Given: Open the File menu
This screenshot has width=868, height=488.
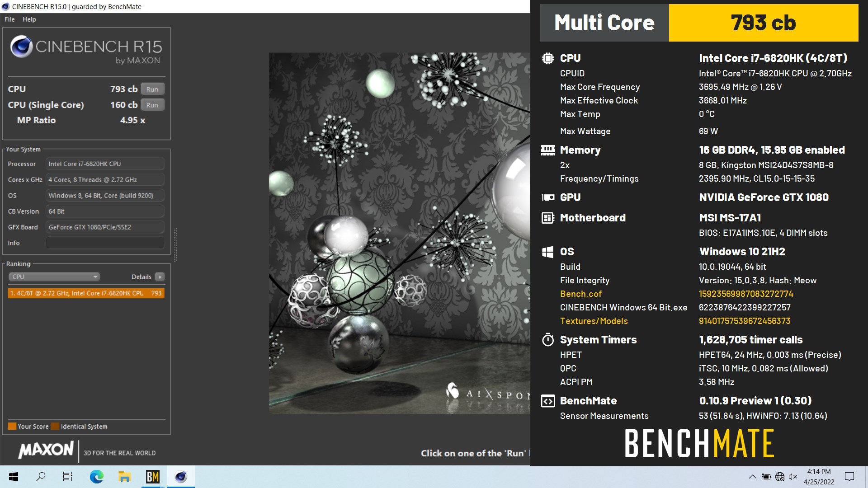Looking at the screenshot, I should [x=9, y=19].
